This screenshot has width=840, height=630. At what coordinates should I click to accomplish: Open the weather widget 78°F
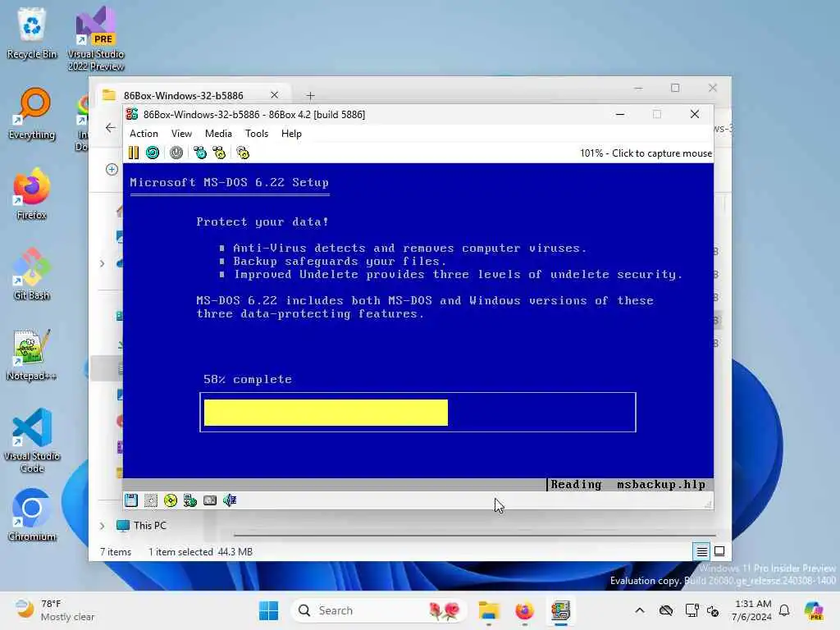(54, 610)
